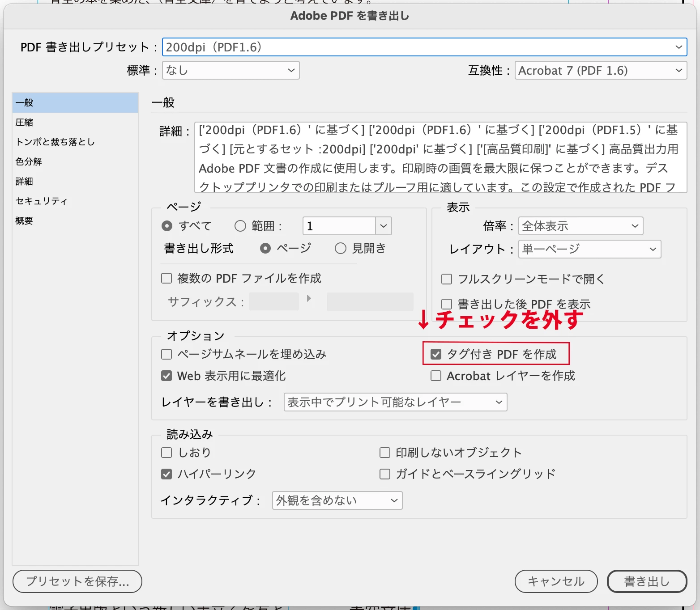Click プリセットを保存... button

[x=77, y=581]
